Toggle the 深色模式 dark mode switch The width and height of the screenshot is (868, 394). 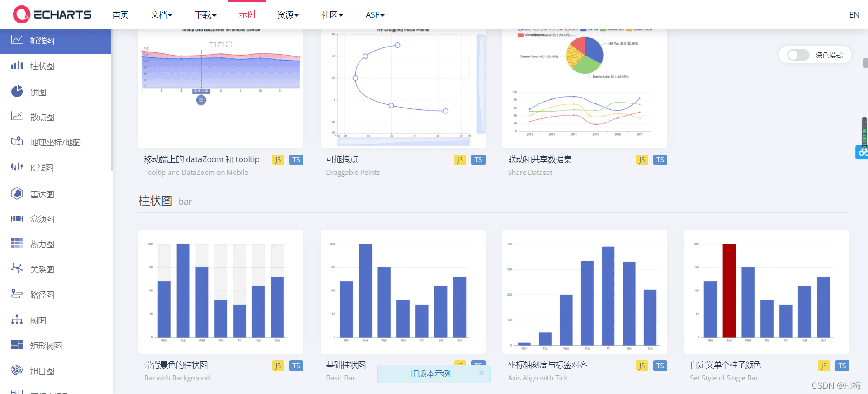point(798,55)
